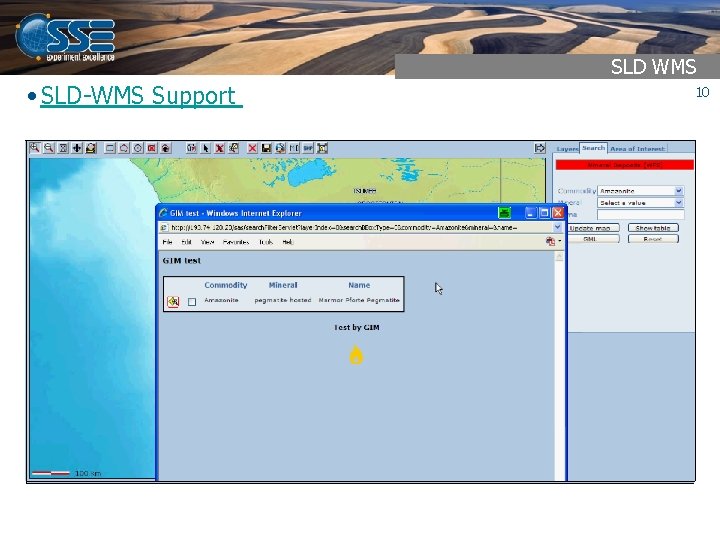Click the Show table button
Image resolution: width=720 pixels, height=540 pixels.
[653, 228]
